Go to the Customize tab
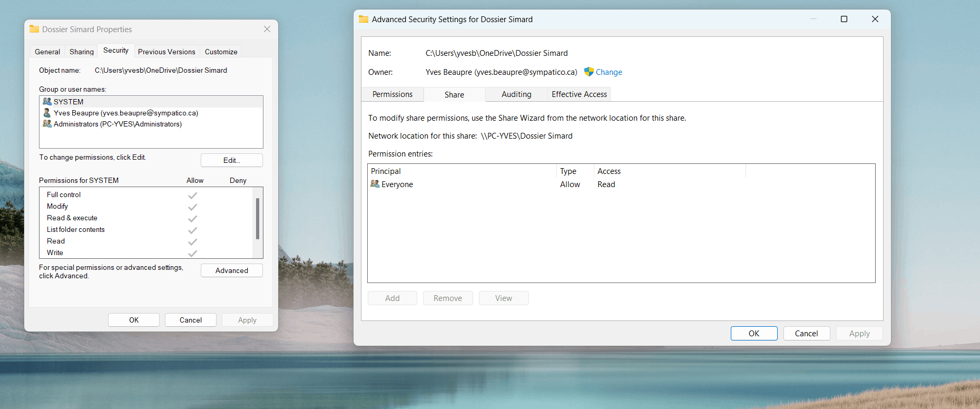 click(x=221, y=52)
